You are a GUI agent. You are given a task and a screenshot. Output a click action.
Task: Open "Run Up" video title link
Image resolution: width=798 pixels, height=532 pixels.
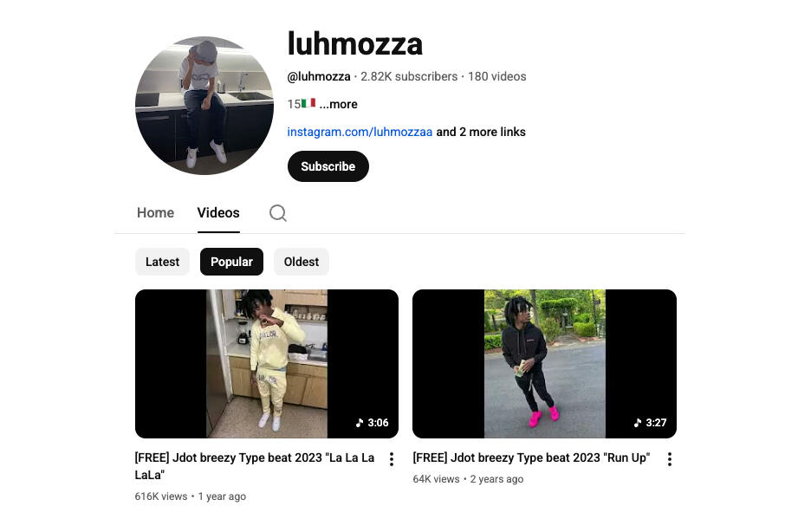pos(531,457)
